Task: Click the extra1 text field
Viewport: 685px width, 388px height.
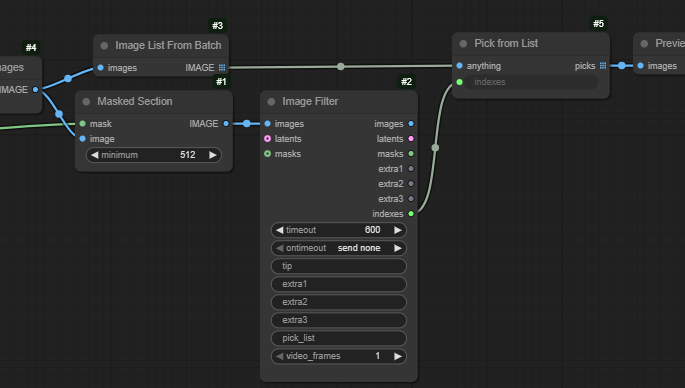Action: pos(339,284)
